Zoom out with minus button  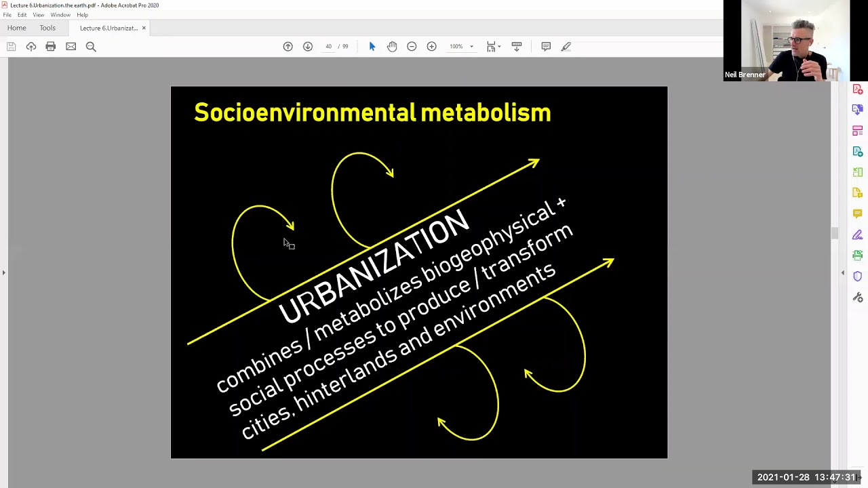coord(412,46)
